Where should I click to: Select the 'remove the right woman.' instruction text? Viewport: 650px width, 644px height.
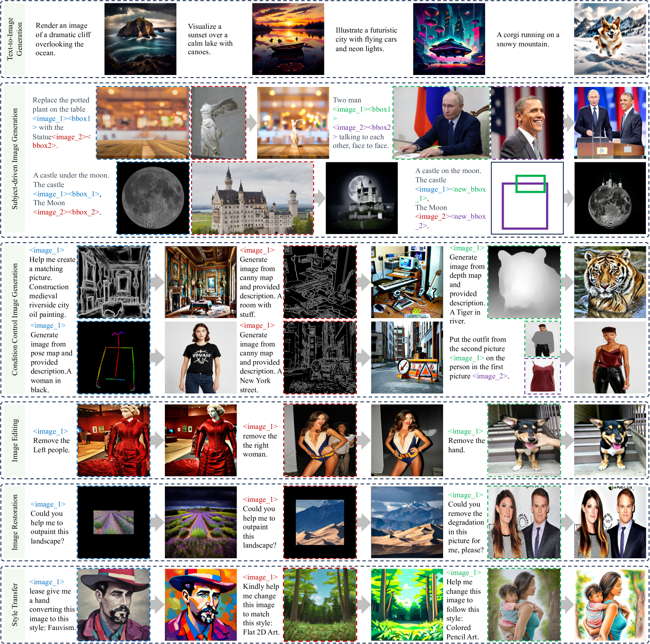[260, 445]
